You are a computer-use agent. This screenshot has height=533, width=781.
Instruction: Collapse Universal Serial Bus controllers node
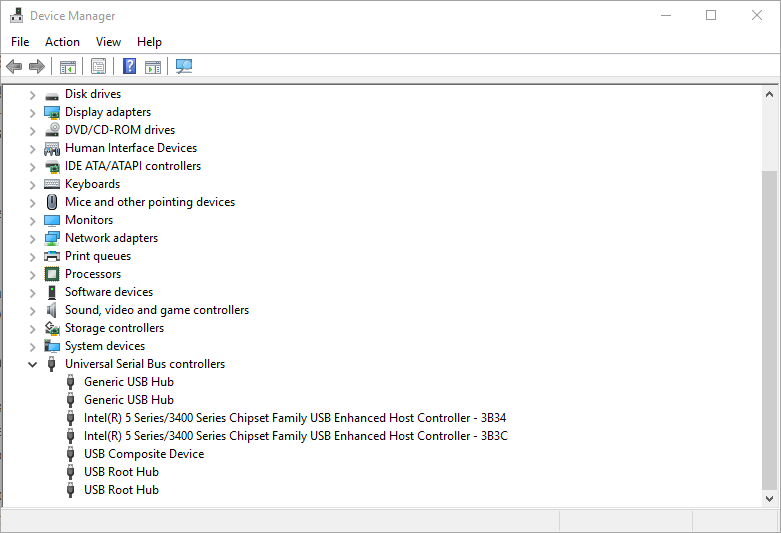32,364
